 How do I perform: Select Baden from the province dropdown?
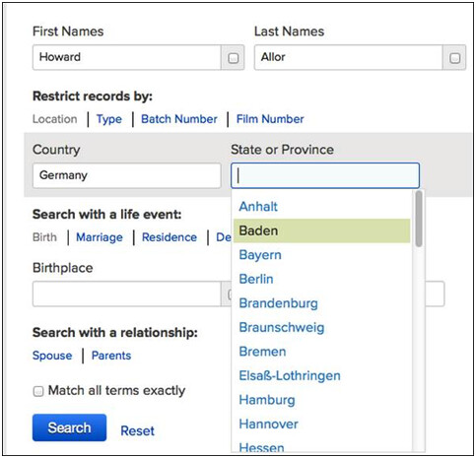(321, 230)
